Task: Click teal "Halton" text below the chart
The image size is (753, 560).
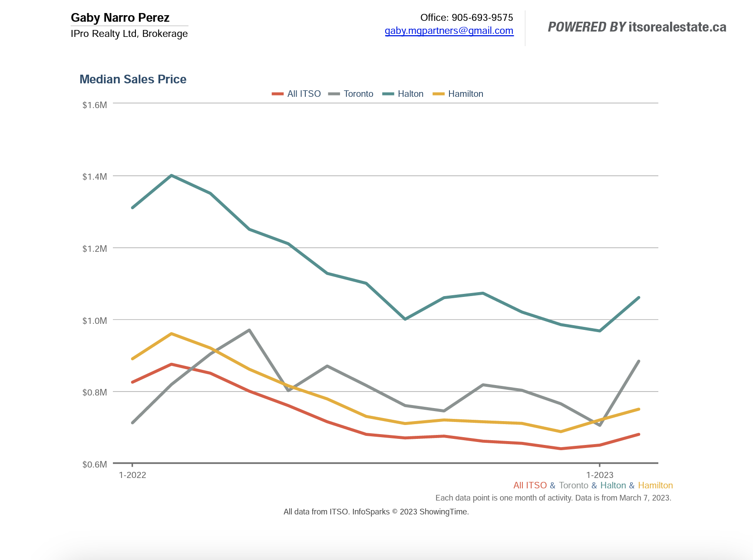Action: point(613,485)
